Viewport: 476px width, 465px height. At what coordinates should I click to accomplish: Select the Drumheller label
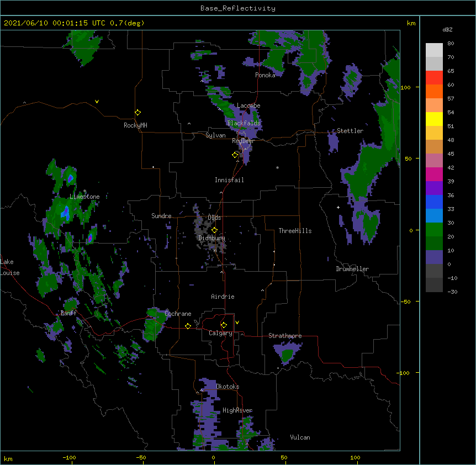tap(352, 269)
